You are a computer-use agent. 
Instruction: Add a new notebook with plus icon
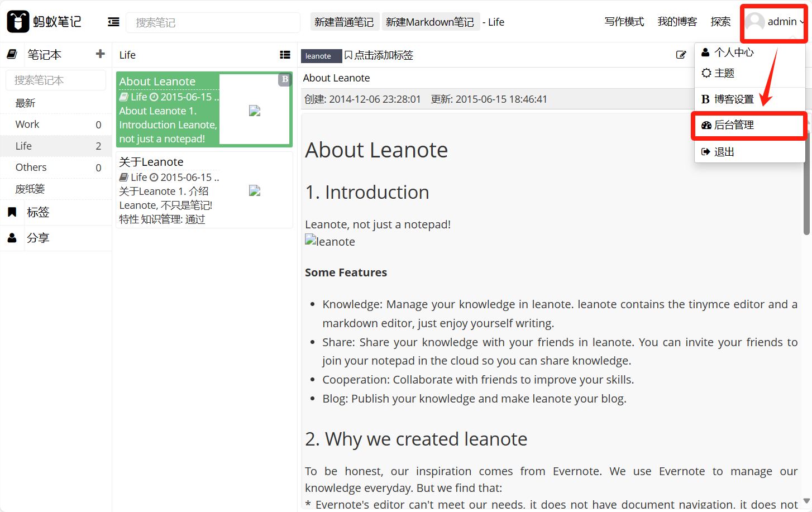(101, 54)
